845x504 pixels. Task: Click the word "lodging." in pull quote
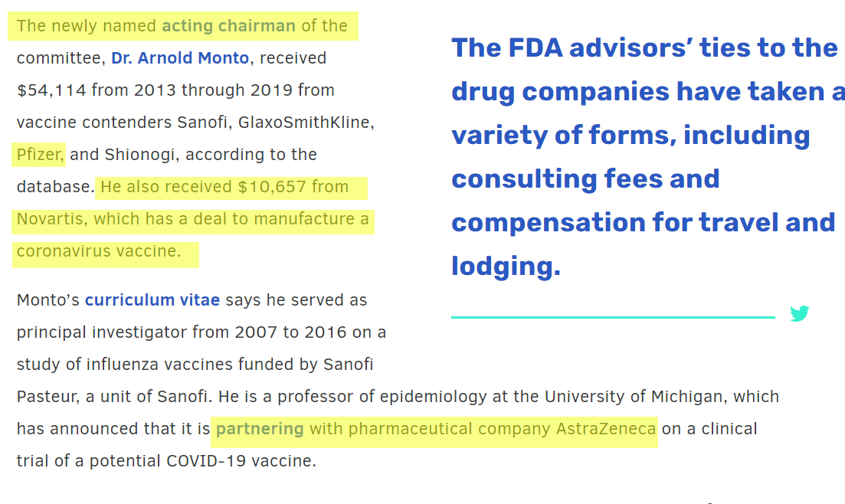point(506,267)
